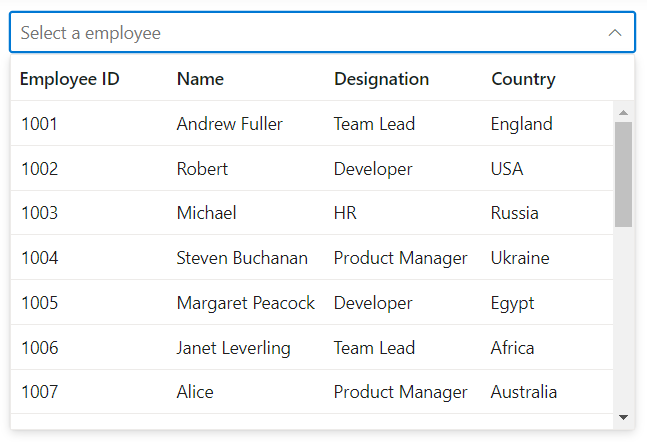Select Margaret Peacock

tap(246, 303)
